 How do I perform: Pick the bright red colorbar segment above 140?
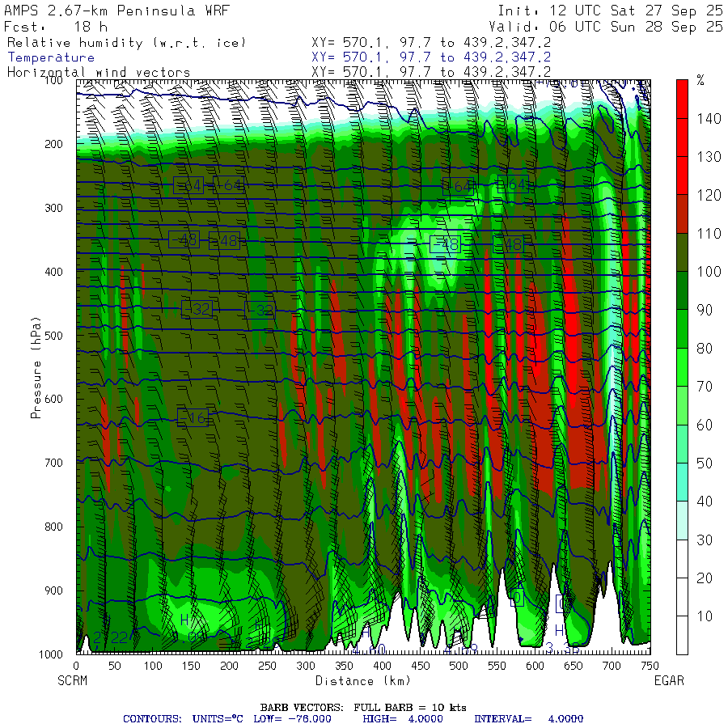click(682, 99)
